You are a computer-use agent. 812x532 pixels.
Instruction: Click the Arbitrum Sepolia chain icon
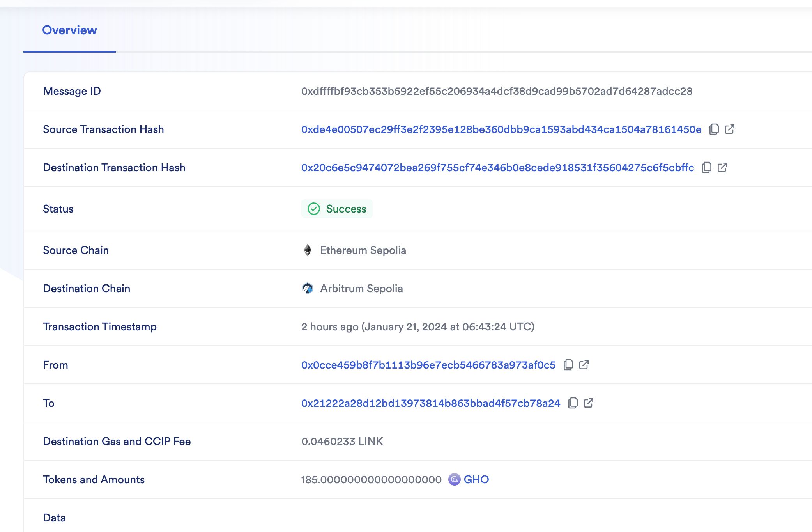308,288
